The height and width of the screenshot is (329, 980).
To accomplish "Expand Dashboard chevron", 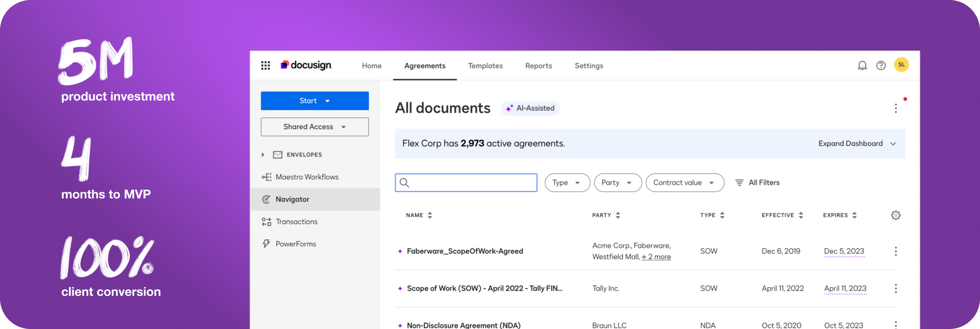I will coord(893,144).
